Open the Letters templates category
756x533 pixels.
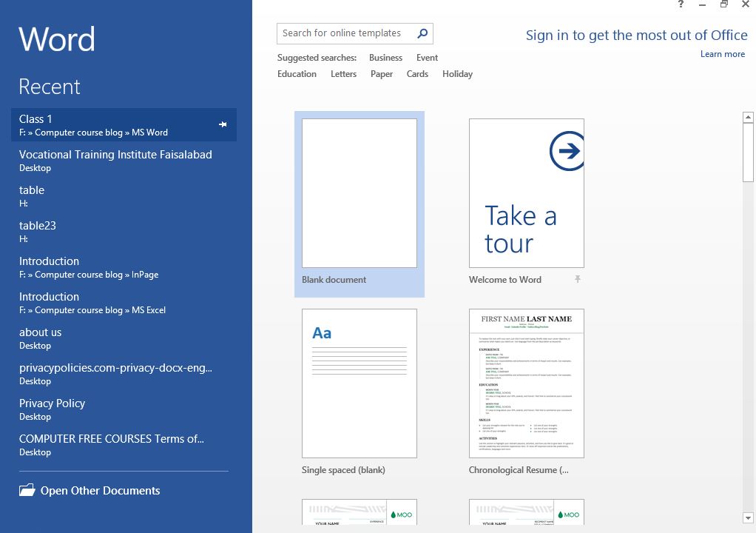(343, 74)
